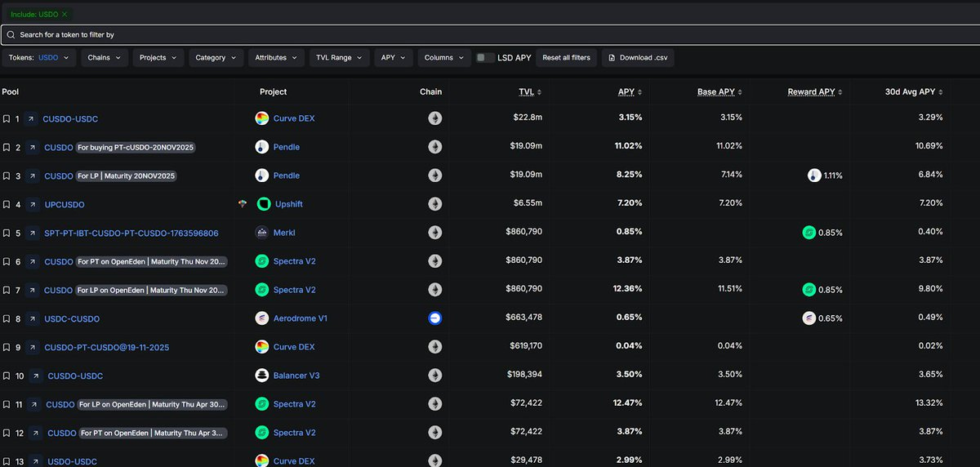This screenshot has width=980, height=467.
Task: Bookmark pool 4 UPCUSDO
Action: (6, 204)
